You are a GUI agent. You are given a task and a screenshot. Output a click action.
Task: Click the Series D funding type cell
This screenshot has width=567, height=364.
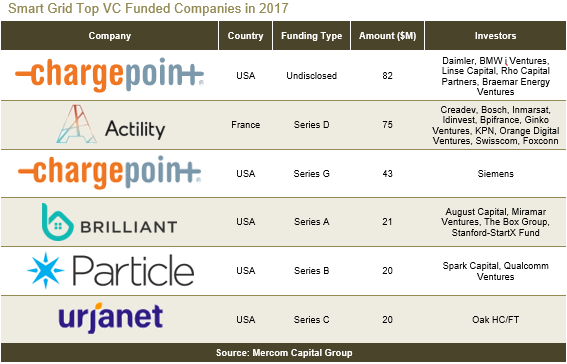pyautogui.click(x=311, y=125)
